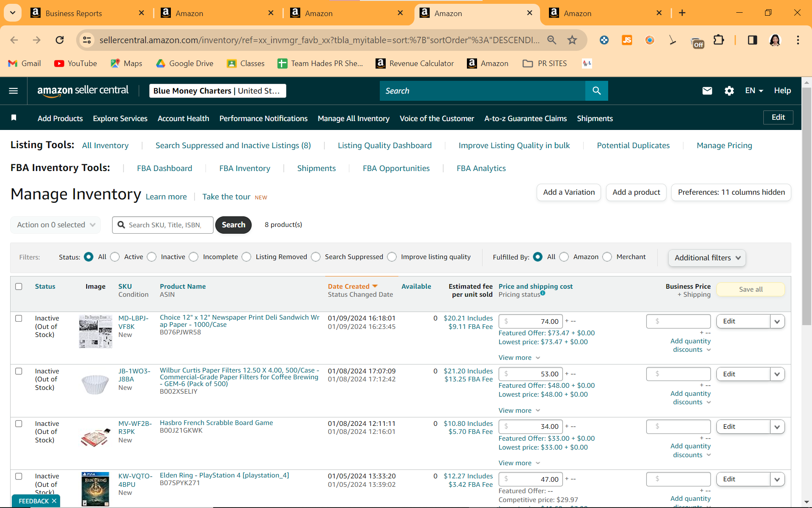
Task: Focus the Search SKU, Title, ISBN field
Action: coord(163,225)
